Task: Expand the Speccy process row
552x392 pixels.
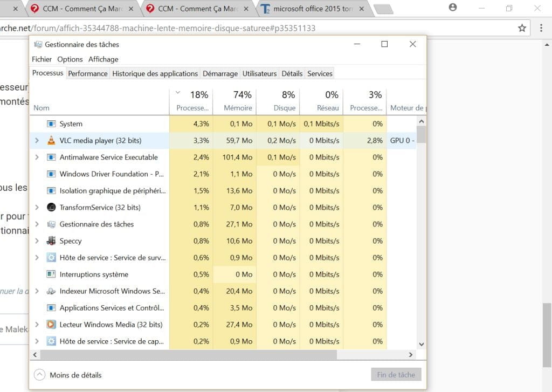Action: [37, 241]
